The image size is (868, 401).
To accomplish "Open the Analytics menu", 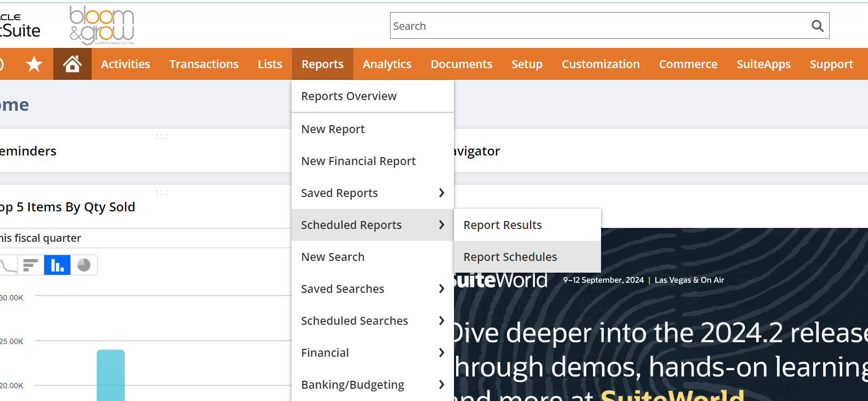I will [x=387, y=64].
